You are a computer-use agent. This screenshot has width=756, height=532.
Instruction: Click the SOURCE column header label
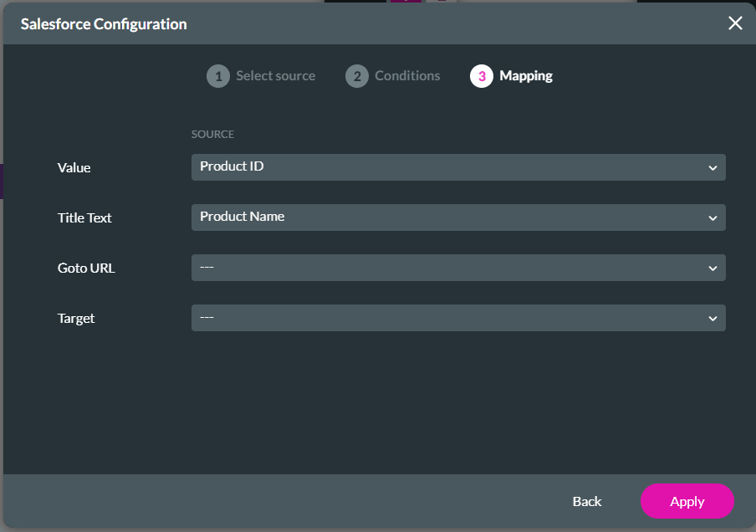pyautogui.click(x=212, y=134)
